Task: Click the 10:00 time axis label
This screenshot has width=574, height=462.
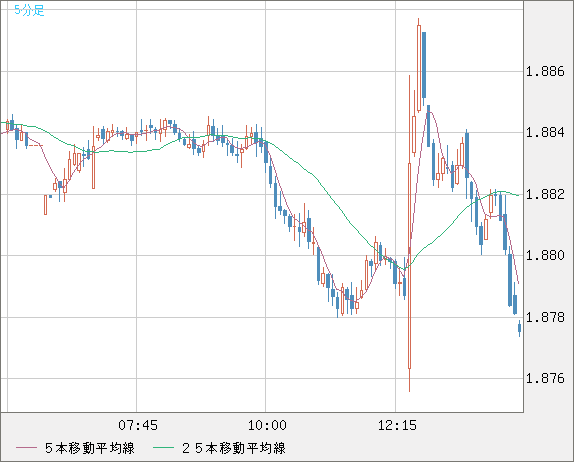Action: point(267,425)
